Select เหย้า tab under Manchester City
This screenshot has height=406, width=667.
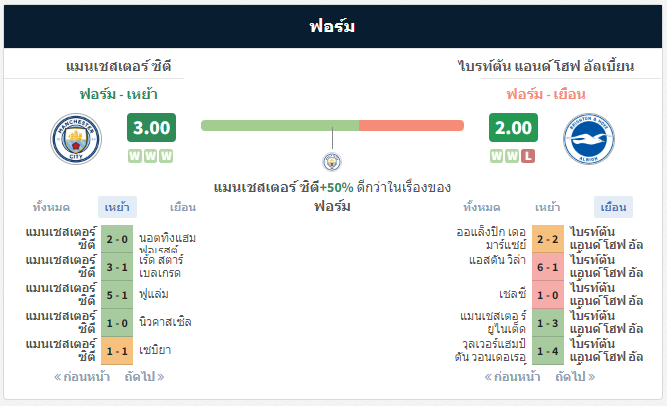(117, 207)
